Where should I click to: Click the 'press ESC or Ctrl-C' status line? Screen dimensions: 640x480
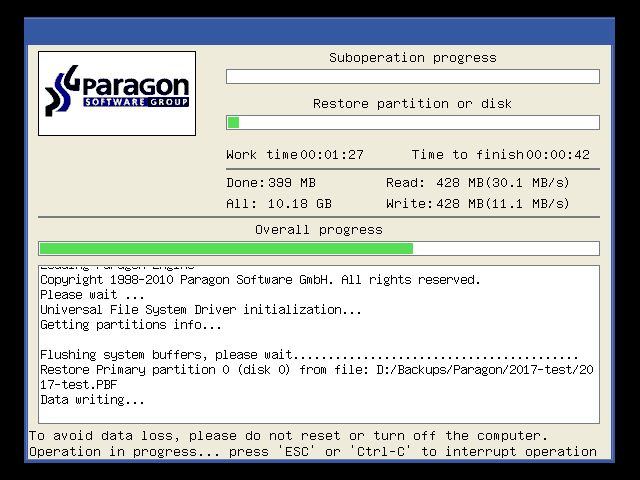[312, 452]
